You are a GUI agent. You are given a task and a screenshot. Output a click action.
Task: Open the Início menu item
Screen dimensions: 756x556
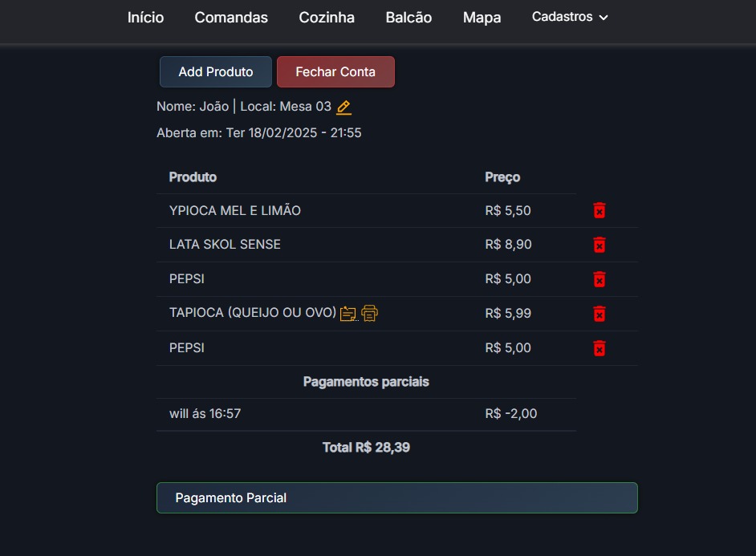[x=145, y=17]
